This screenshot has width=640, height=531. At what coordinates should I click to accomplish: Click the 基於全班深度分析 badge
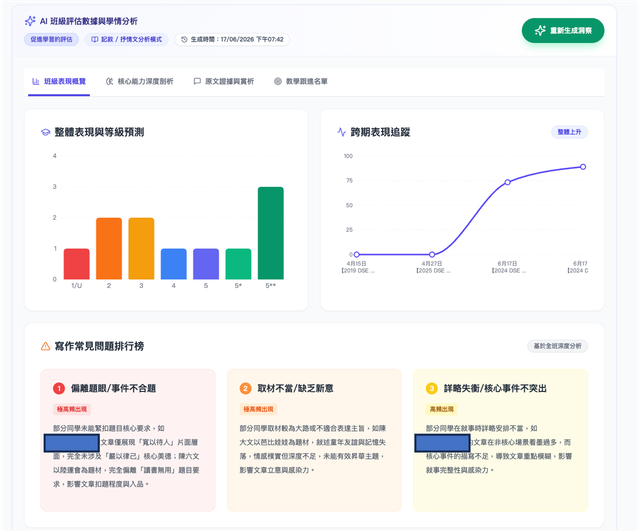pyautogui.click(x=558, y=346)
